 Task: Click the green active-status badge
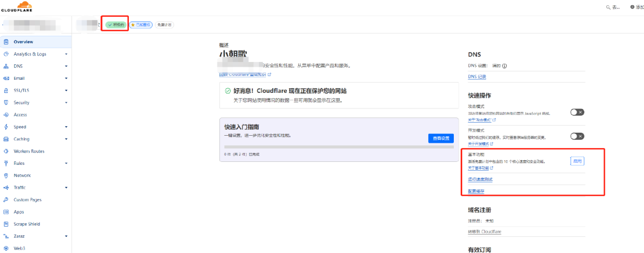pos(115,24)
